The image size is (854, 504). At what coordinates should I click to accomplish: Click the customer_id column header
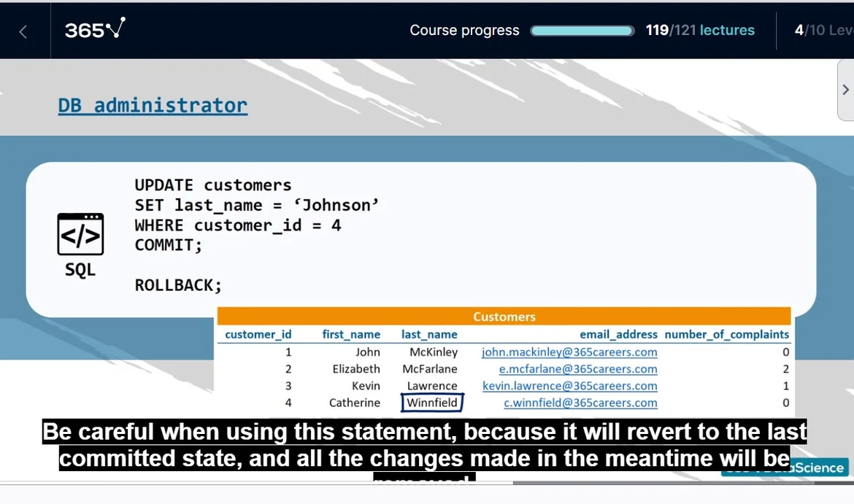(258, 335)
